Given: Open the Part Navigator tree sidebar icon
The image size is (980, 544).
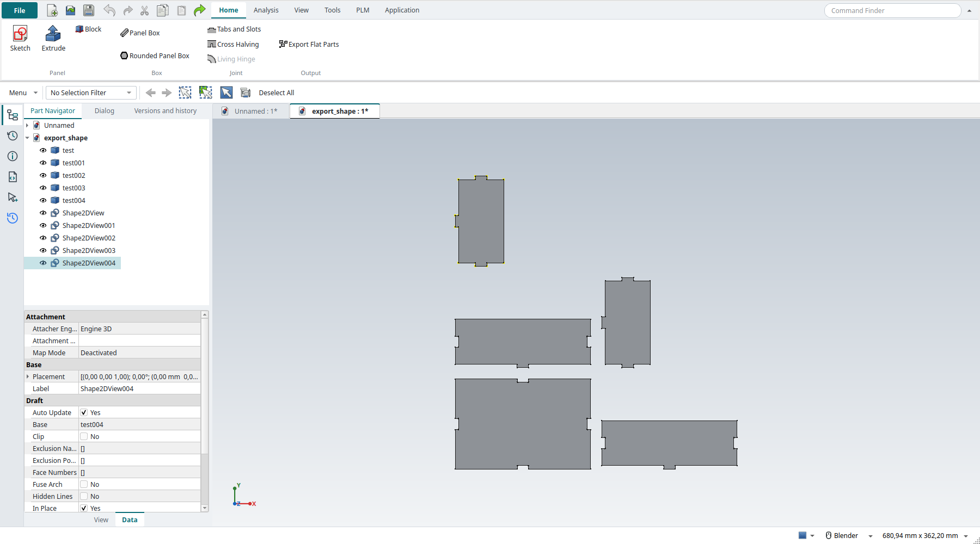Looking at the screenshot, I should point(13,115).
